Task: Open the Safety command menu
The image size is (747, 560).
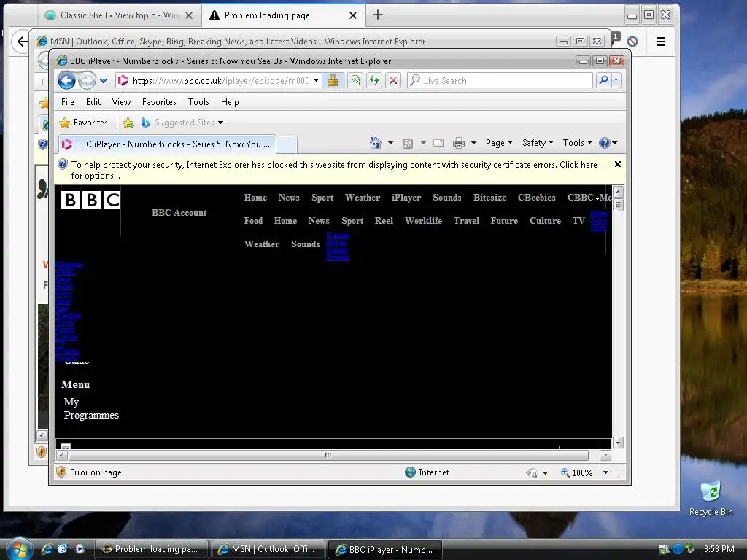Action: pos(538,143)
